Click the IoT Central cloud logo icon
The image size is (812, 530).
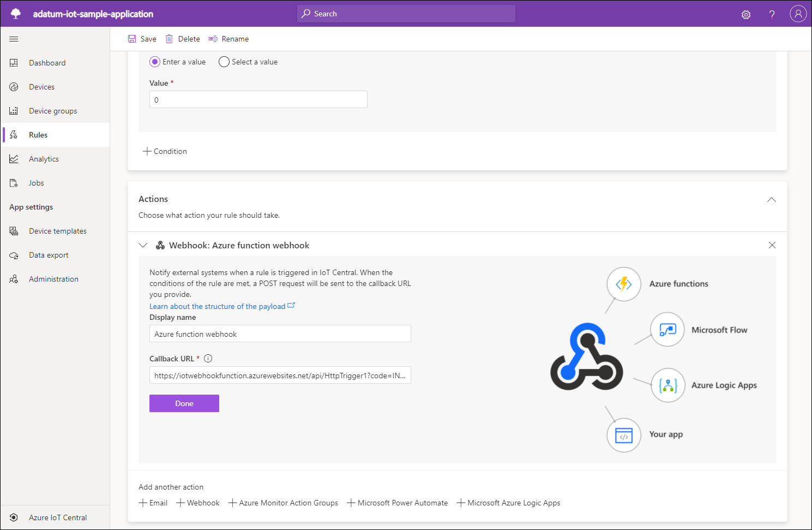(16, 14)
